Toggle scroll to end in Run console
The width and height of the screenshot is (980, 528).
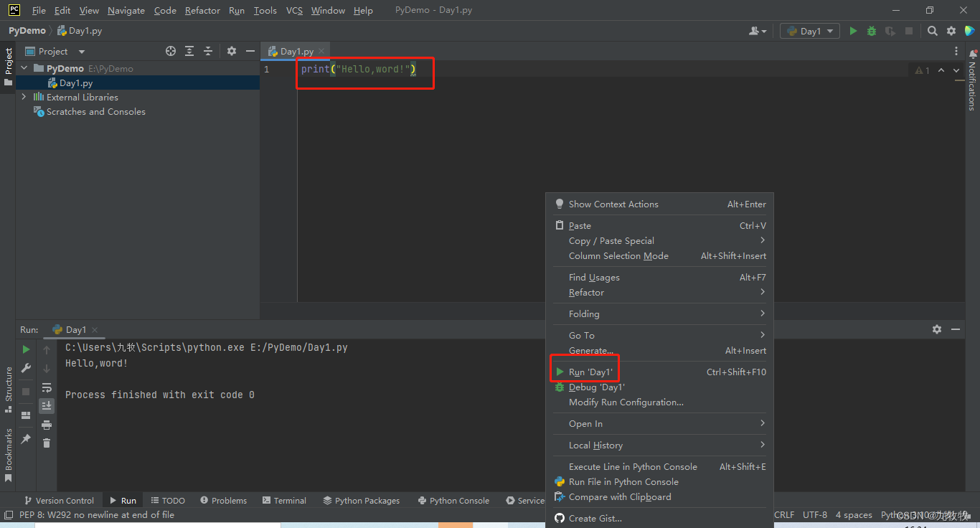[x=47, y=406]
